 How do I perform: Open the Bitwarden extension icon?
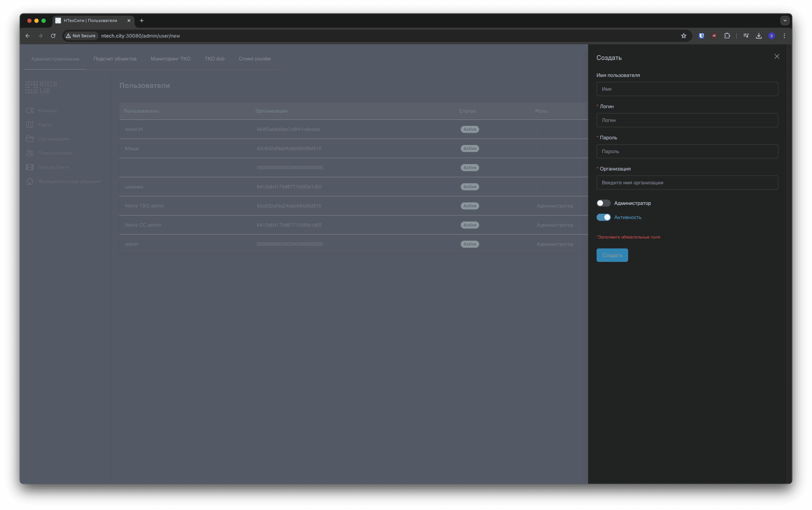[701, 36]
